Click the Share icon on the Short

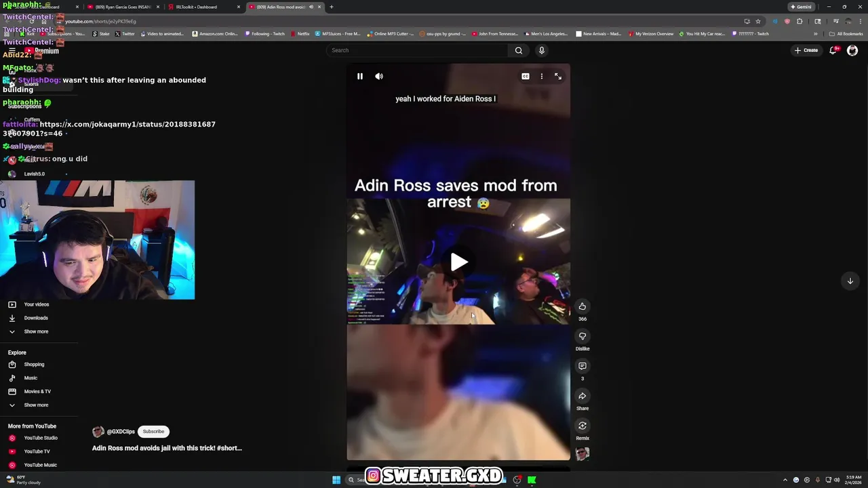[583, 396]
